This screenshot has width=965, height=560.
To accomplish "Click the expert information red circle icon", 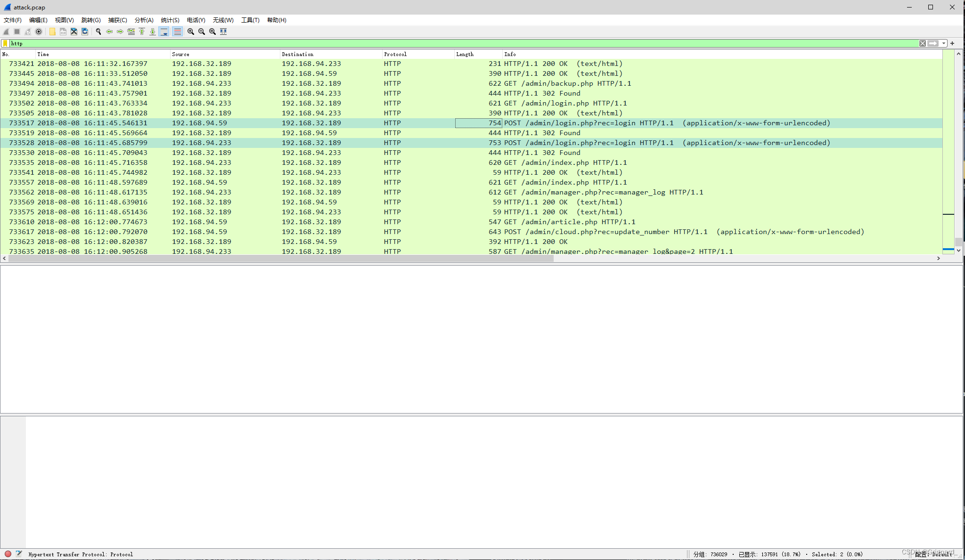I will (x=8, y=554).
